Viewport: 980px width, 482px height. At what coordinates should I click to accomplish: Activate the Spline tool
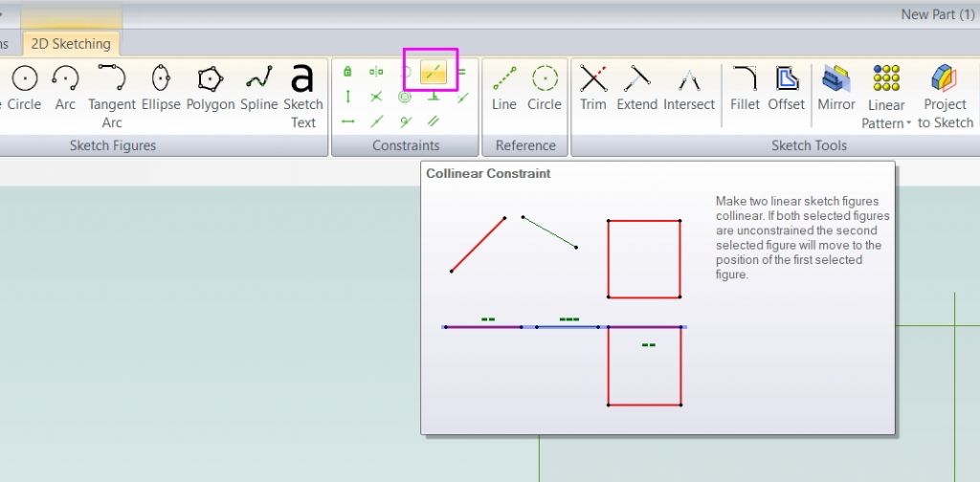(x=258, y=89)
